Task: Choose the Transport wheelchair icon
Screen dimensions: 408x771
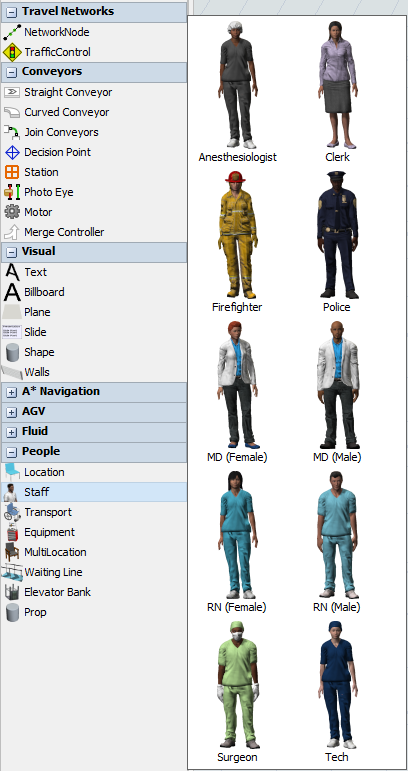Action: (x=12, y=512)
